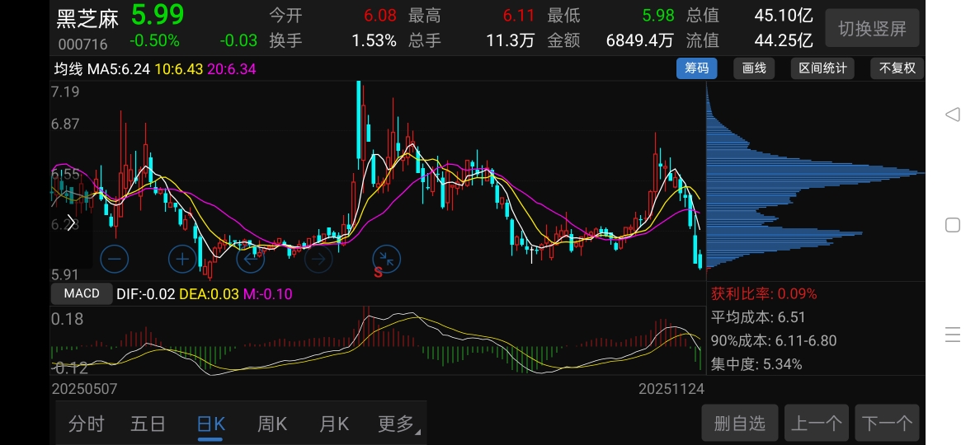Expand side panel with the right chevron
Screen dimensions: 980x445
pos(71,222)
